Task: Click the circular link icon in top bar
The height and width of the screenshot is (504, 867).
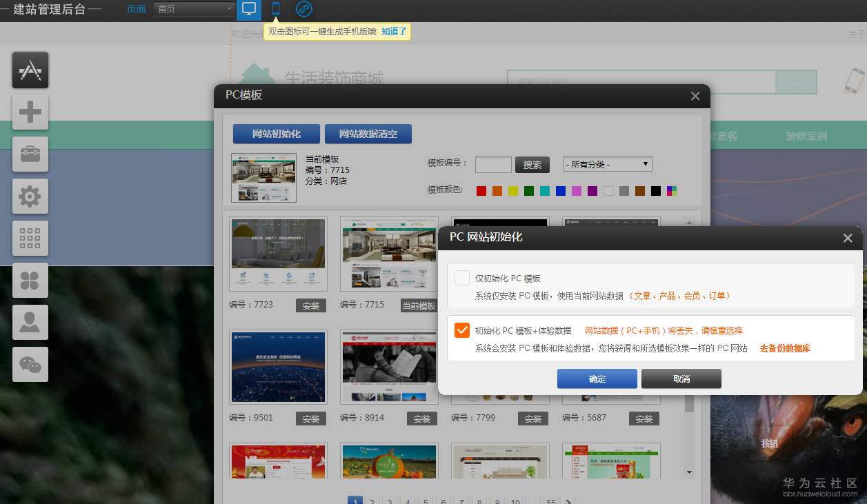Action: [304, 9]
